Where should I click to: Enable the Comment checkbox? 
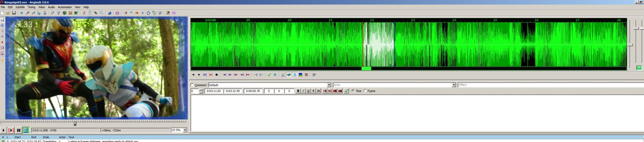[x=192, y=85]
